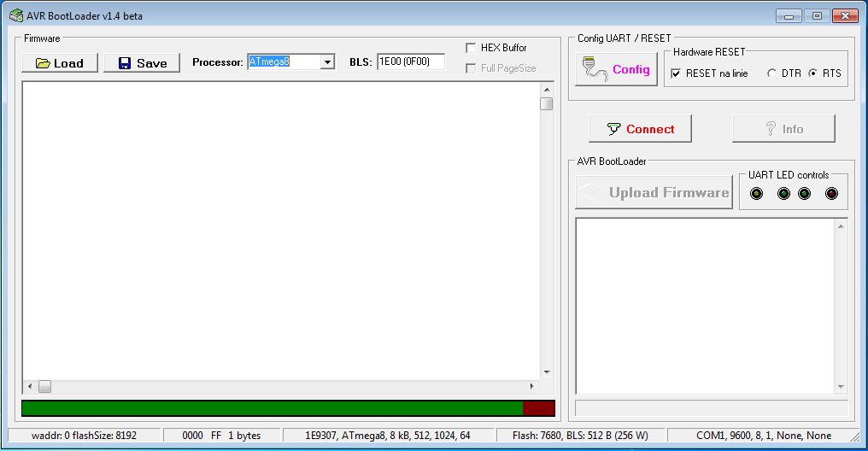Viewport: 868px width, 451px height.
Task: Click 'Flash: 7680, BLS: 512 B' status entry
Action: (580, 436)
